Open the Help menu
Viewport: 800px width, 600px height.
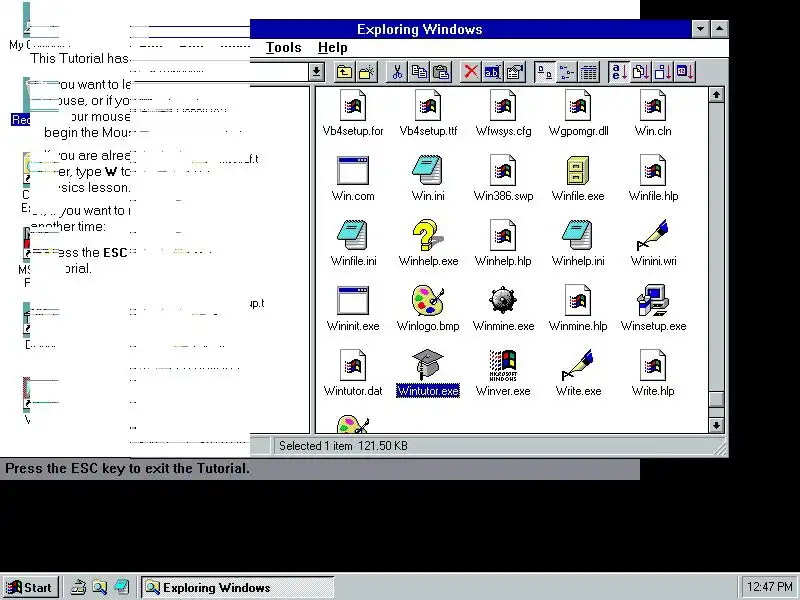point(333,47)
